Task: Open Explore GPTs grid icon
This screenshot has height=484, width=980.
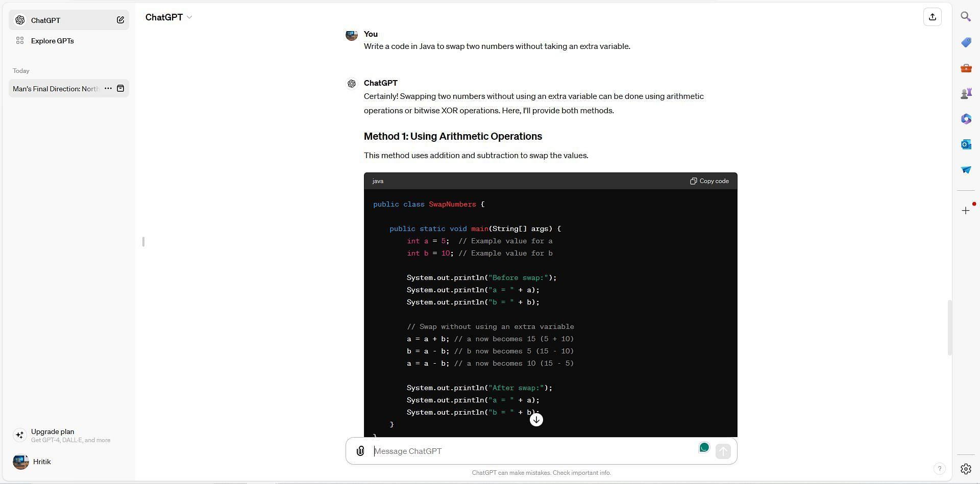Action: (20, 40)
